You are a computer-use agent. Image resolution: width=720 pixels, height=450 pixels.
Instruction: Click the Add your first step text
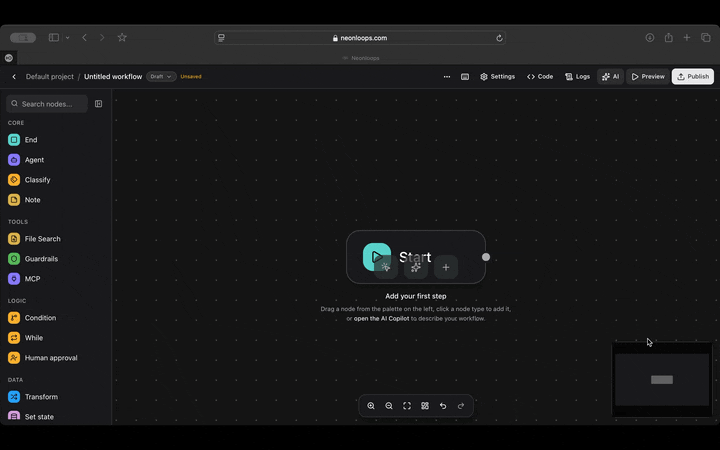point(416,296)
